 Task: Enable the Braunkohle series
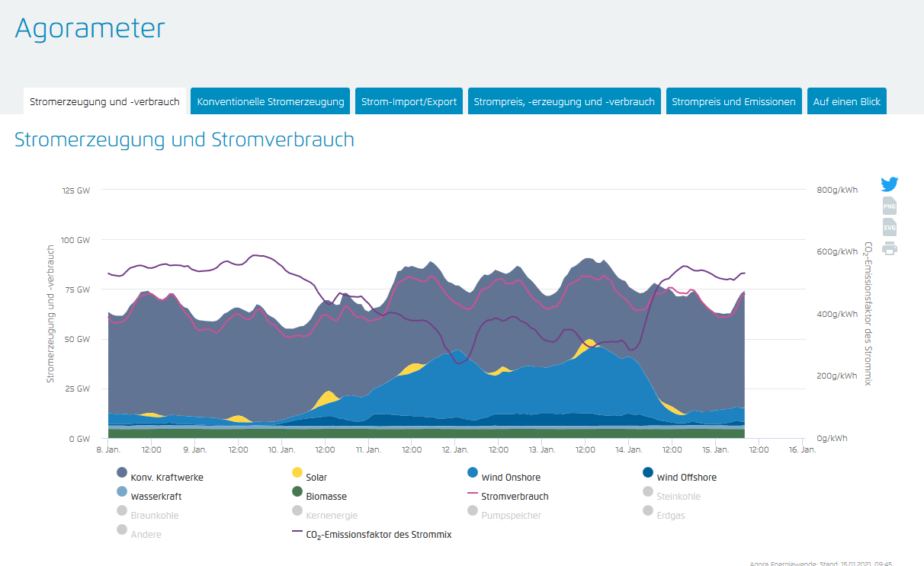[x=147, y=515]
